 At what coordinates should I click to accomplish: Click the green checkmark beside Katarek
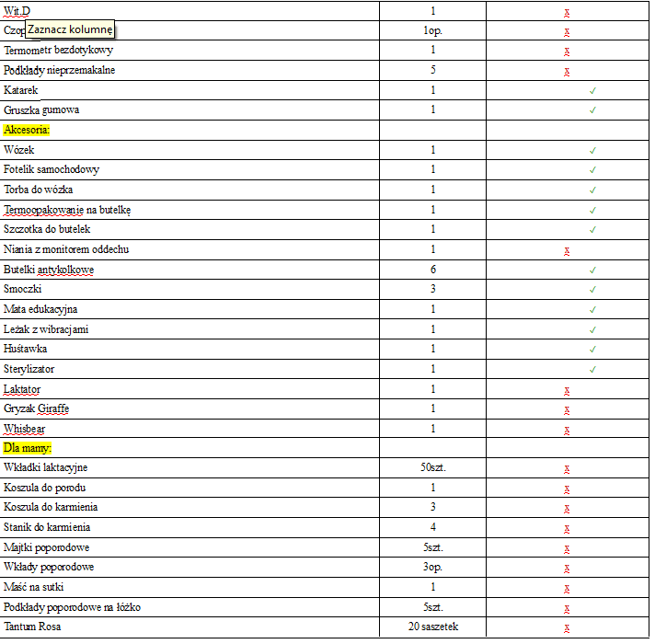pyautogui.click(x=592, y=90)
